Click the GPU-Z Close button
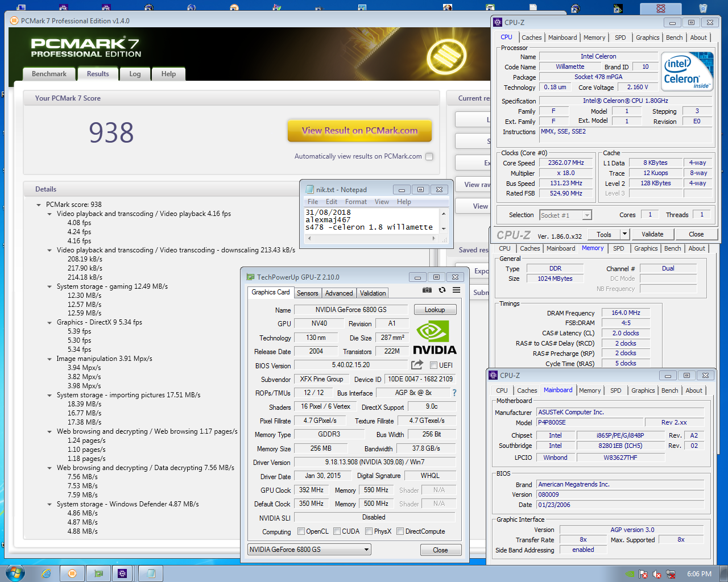 click(441, 550)
